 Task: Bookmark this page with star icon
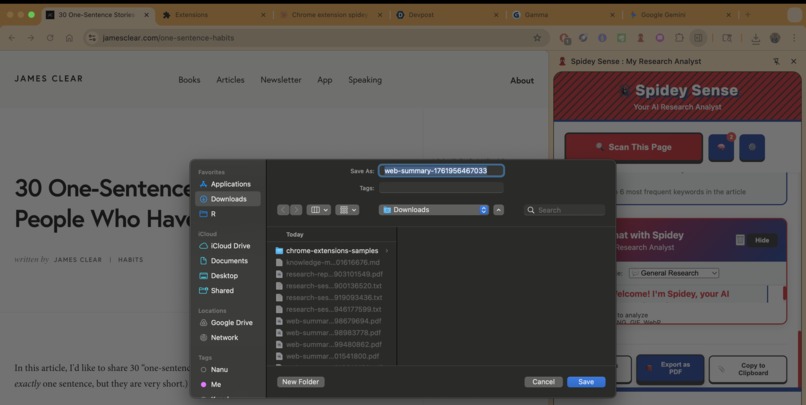coord(537,38)
